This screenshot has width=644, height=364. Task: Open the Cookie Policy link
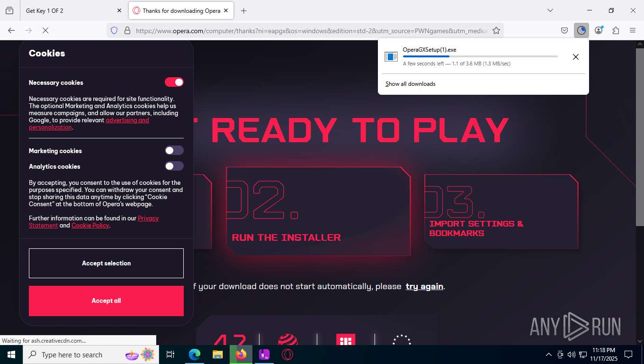click(x=90, y=226)
